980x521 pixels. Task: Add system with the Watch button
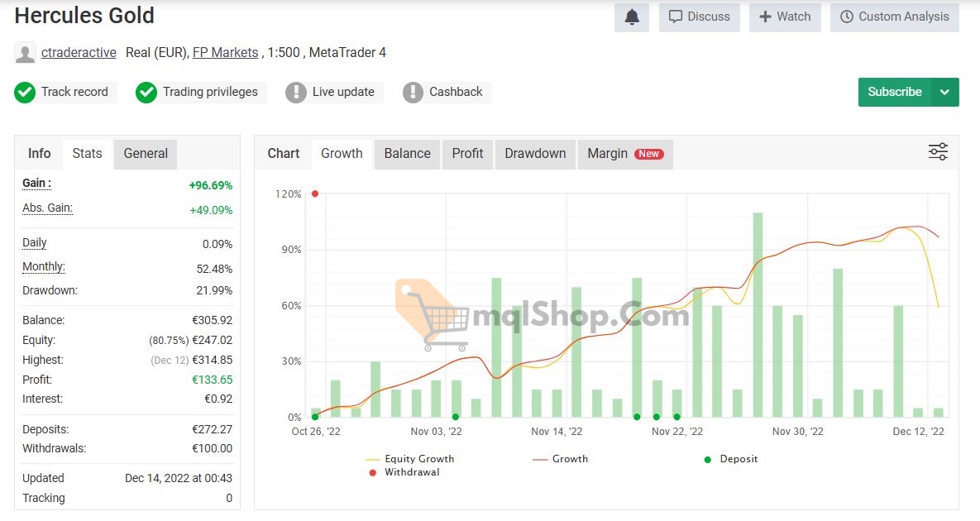coord(785,17)
